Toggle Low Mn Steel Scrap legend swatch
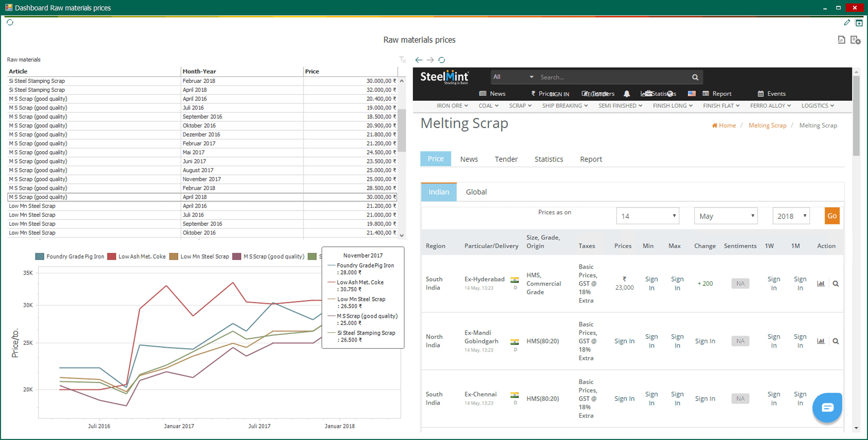Screen dimensions: 868x440 [x=173, y=256]
